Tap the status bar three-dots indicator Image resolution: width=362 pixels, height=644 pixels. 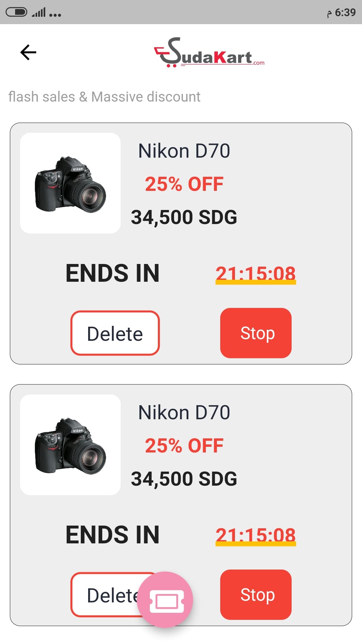coord(55,15)
